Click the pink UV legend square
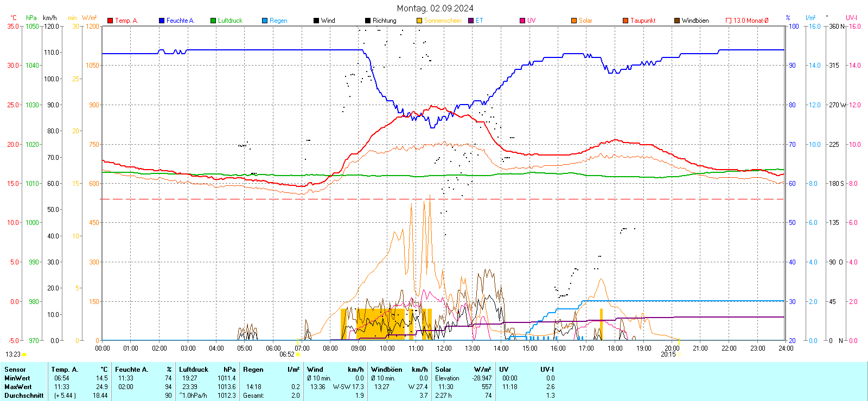The image size is (868, 401). (x=522, y=21)
